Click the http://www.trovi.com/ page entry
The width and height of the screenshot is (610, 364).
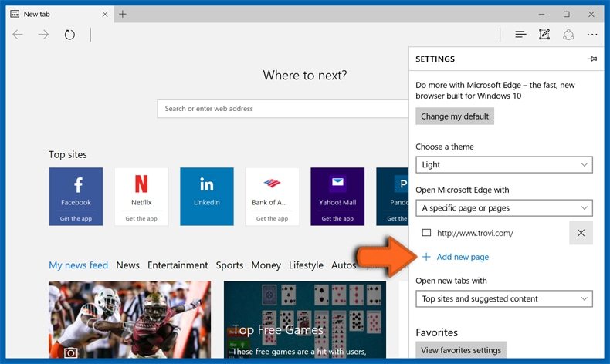click(475, 233)
